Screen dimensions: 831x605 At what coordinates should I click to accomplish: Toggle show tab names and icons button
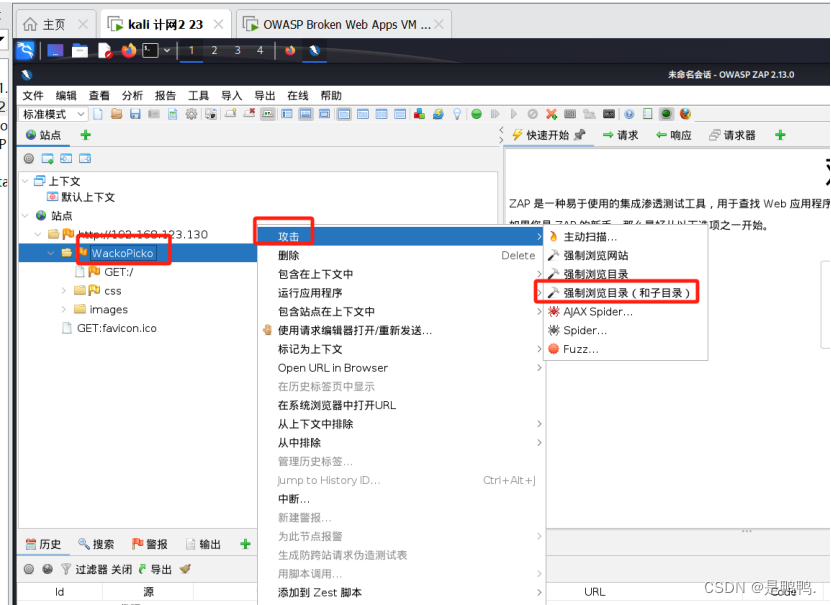tap(268, 114)
